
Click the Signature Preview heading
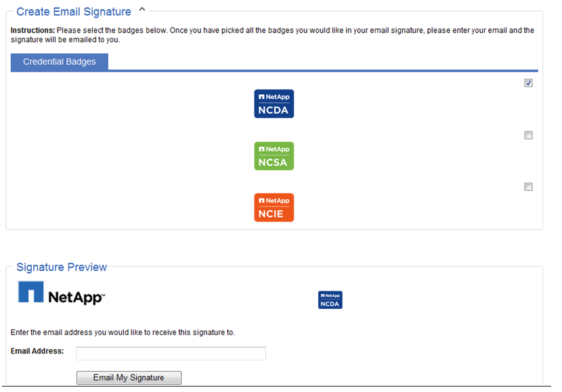62,267
